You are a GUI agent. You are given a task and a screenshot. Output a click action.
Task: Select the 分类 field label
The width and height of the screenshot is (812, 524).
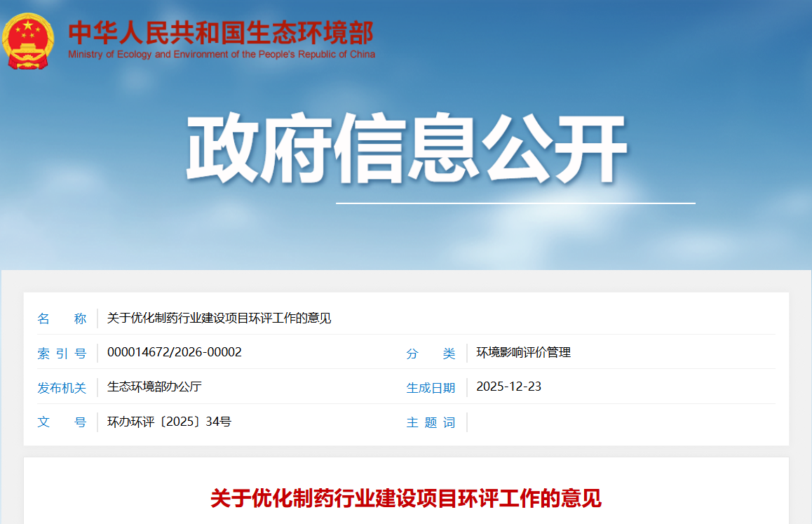coord(431,353)
